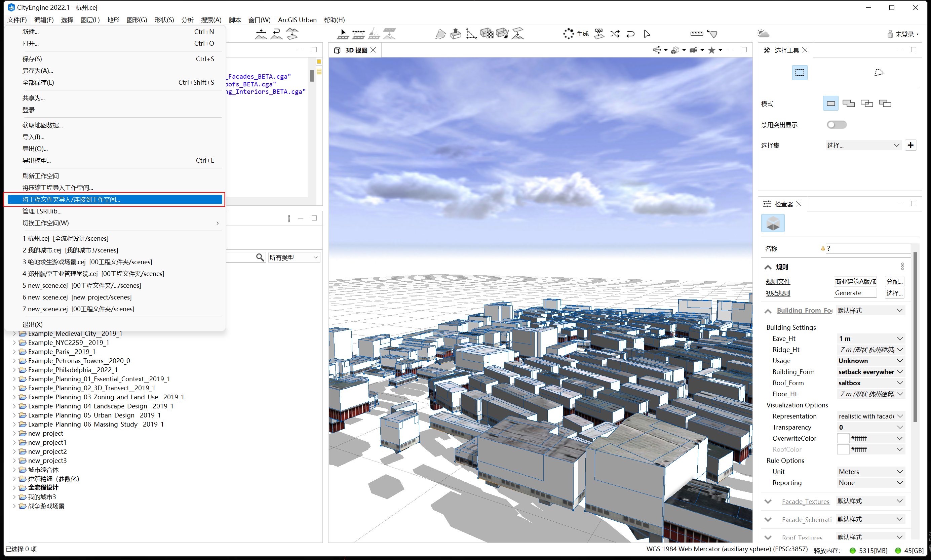This screenshot has width=931, height=560.
Task: Toggle the 禁用突出显示 switch
Action: click(836, 124)
